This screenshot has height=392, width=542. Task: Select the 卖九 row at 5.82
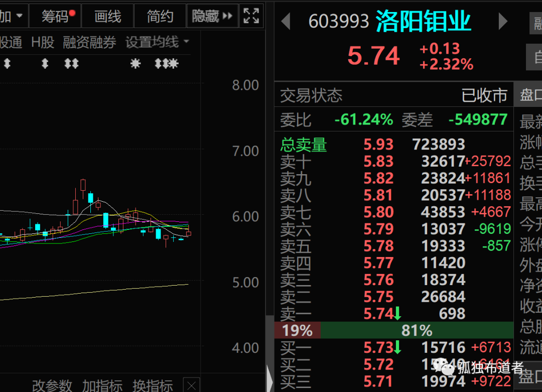(x=395, y=178)
